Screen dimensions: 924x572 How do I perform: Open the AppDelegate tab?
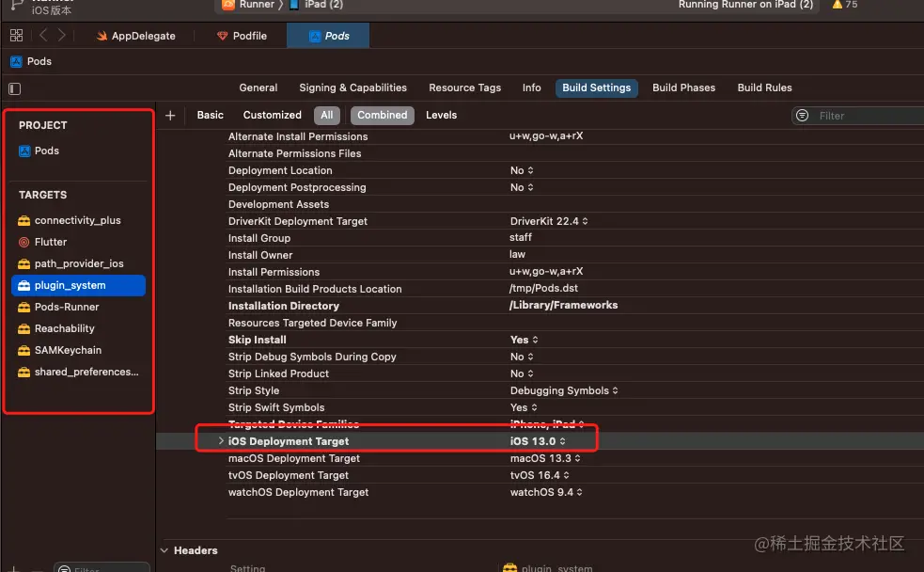pos(136,36)
